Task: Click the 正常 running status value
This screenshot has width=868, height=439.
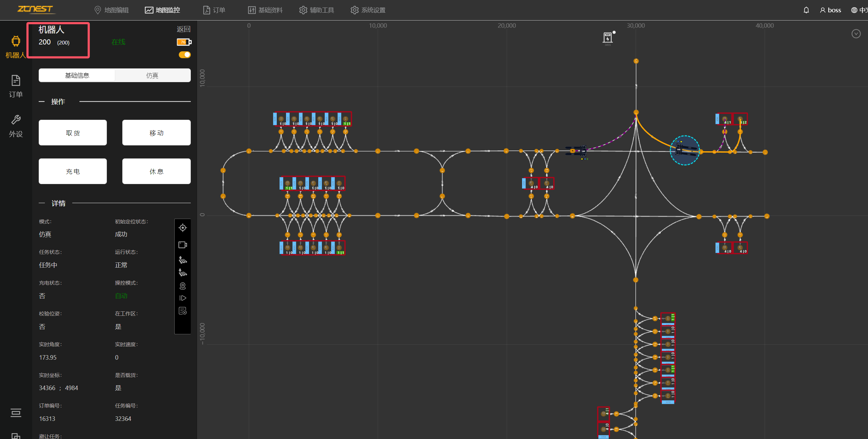Action: coord(121,265)
